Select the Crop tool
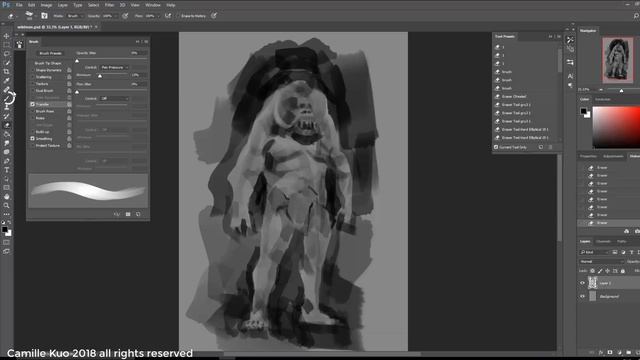640x360 pixels. (7, 71)
